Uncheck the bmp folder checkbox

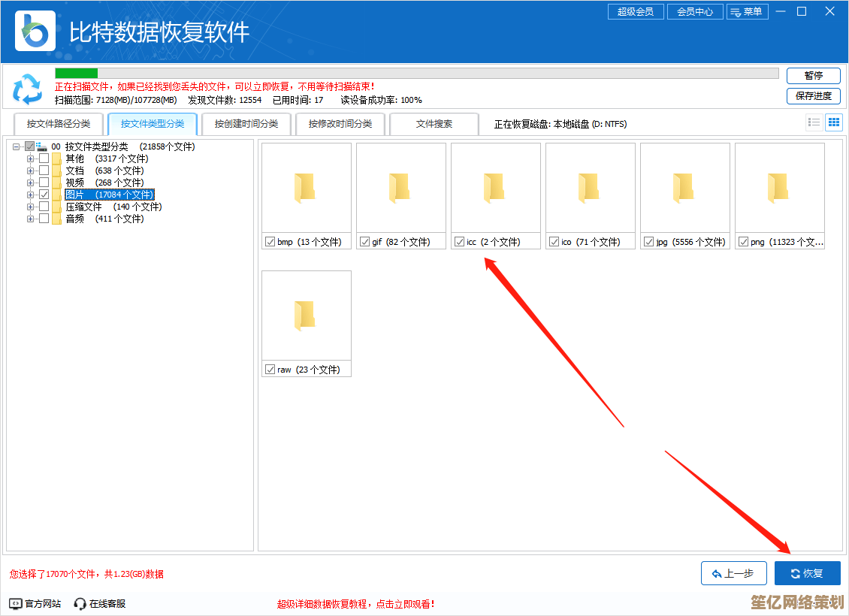270,242
